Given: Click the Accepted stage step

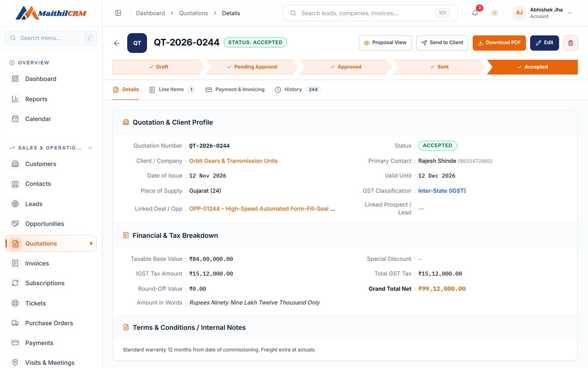Looking at the screenshot, I should [533, 67].
